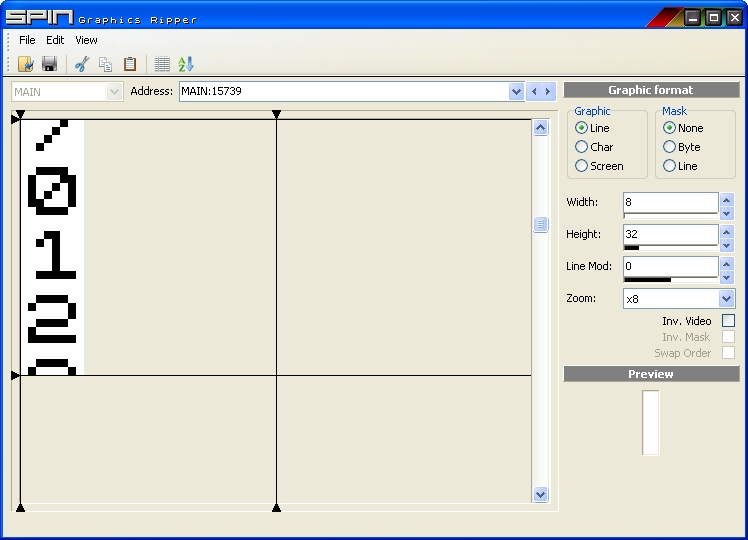Click the Save floppy disk icon
The width and height of the screenshot is (748, 540).
pos(48,64)
